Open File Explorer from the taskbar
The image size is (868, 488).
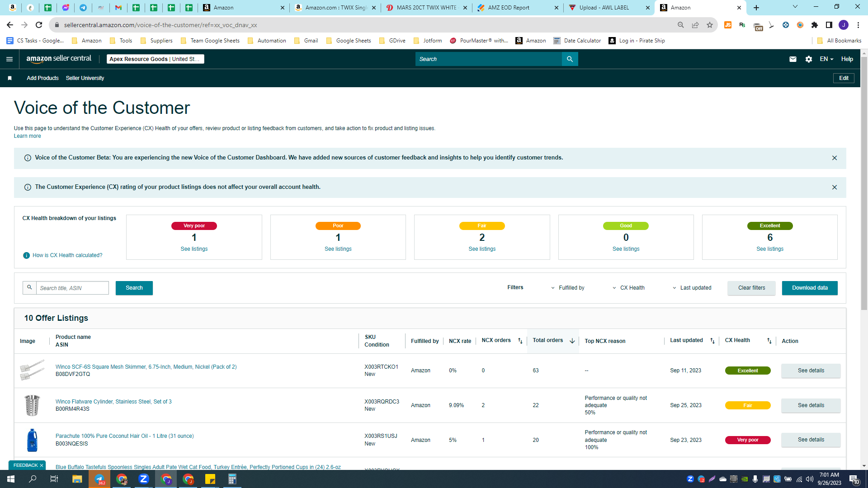[77, 479]
